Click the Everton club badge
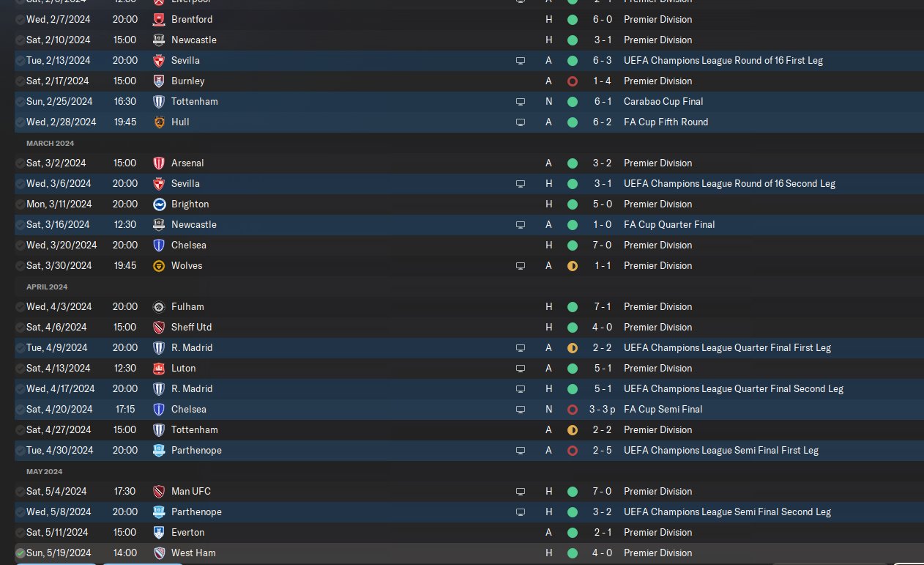924x565 pixels. coord(159,532)
